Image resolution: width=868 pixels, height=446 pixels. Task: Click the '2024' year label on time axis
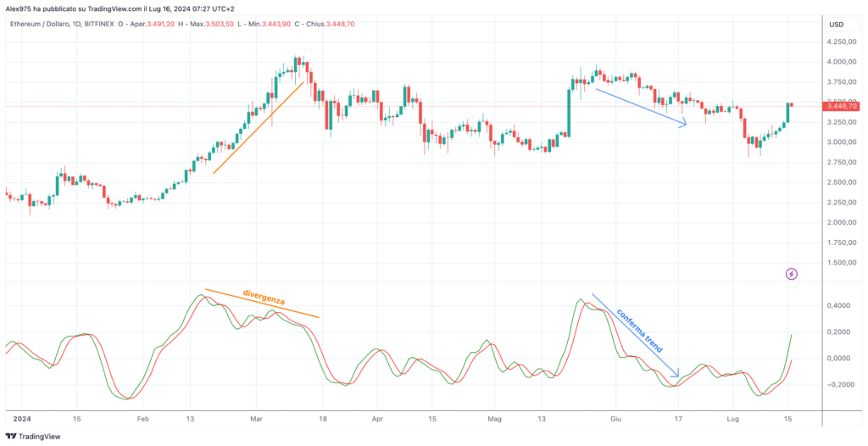(21, 420)
